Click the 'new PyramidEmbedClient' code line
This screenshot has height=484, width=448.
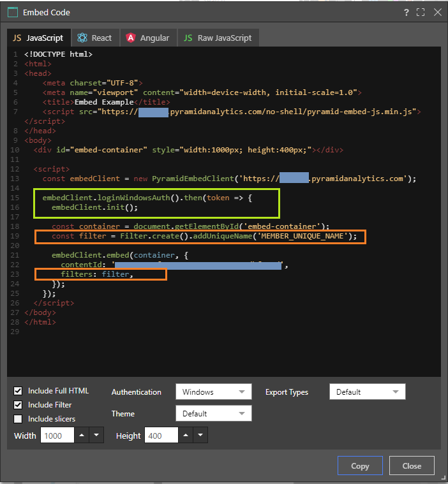[x=229, y=179]
